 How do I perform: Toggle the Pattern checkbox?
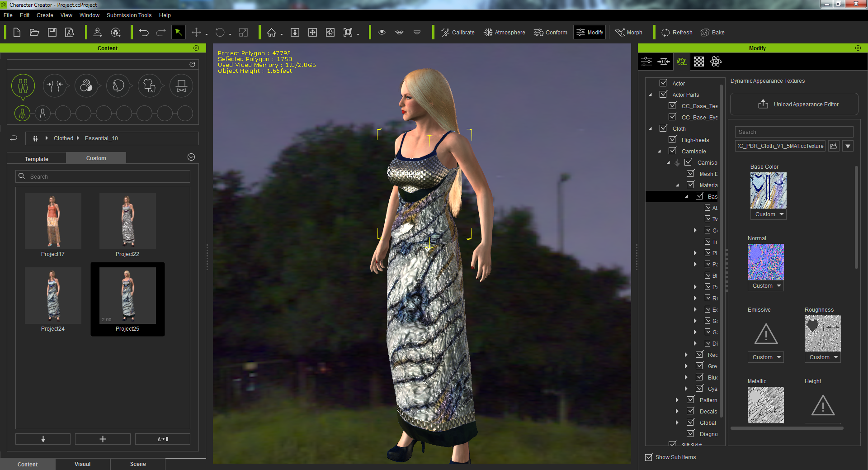[x=691, y=400]
